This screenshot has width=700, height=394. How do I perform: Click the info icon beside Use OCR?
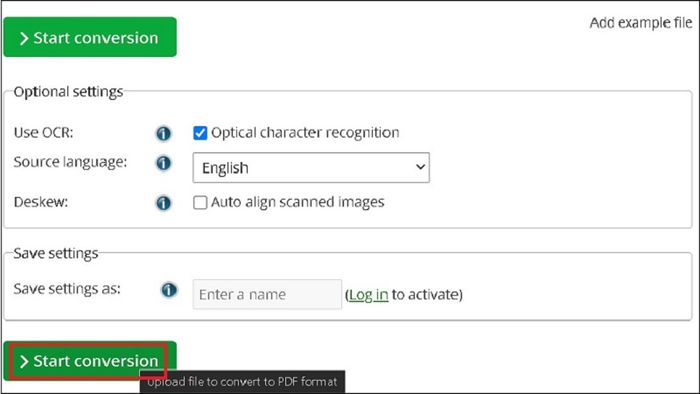click(x=163, y=133)
